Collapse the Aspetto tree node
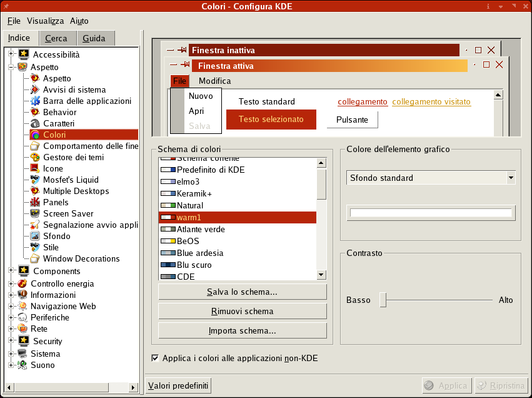 coord(11,67)
